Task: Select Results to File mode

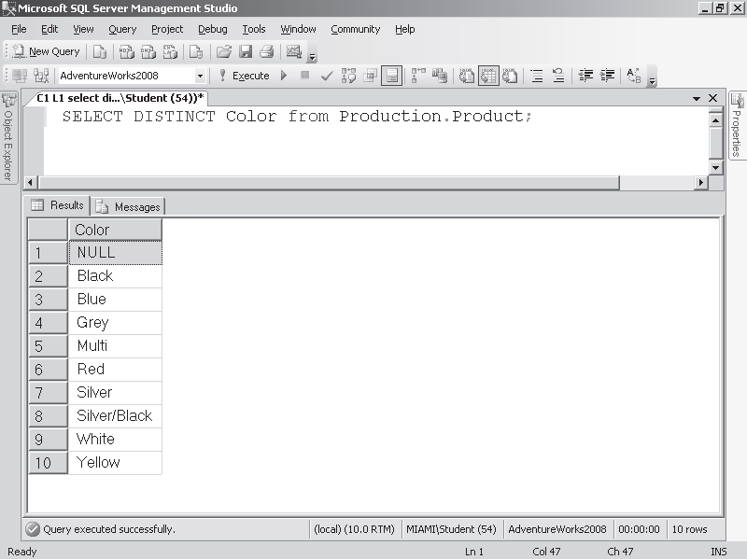Action: tap(510, 76)
